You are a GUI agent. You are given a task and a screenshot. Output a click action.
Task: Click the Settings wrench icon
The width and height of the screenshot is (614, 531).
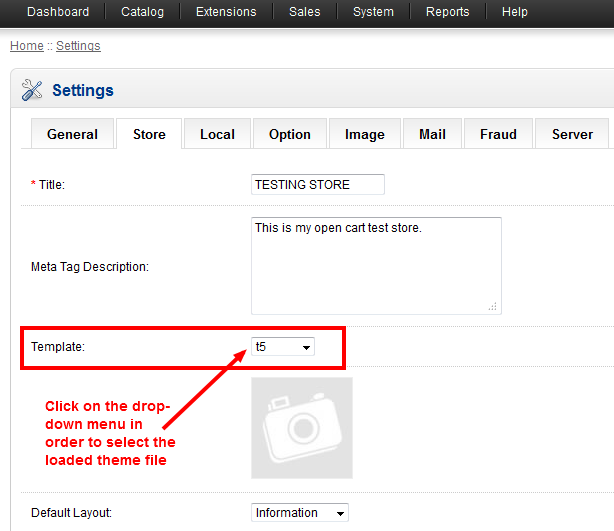point(32,91)
